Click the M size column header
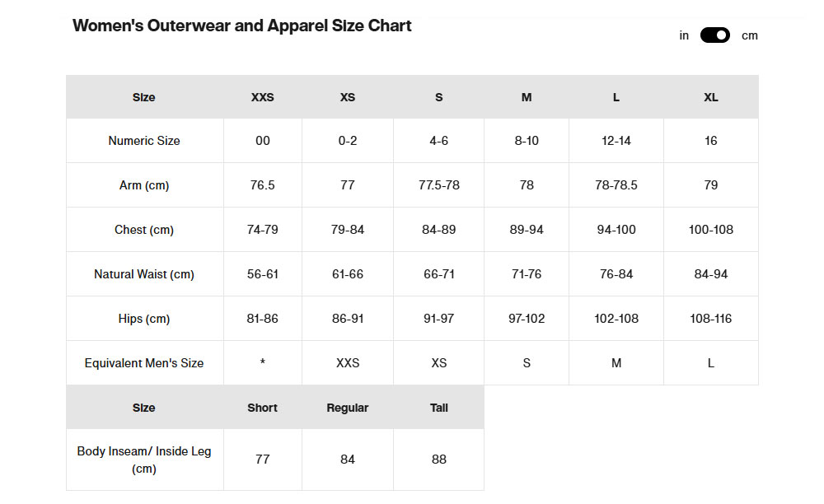The image size is (824, 504). [527, 97]
